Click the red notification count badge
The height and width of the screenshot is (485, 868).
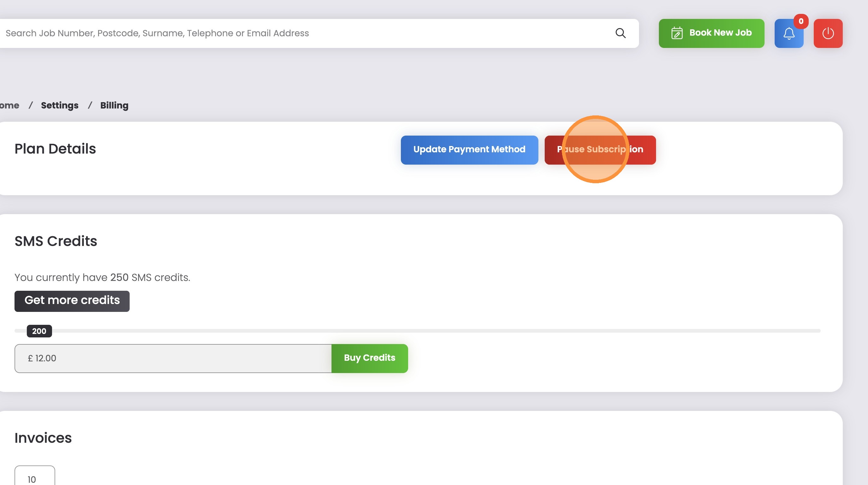[x=801, y=21]
